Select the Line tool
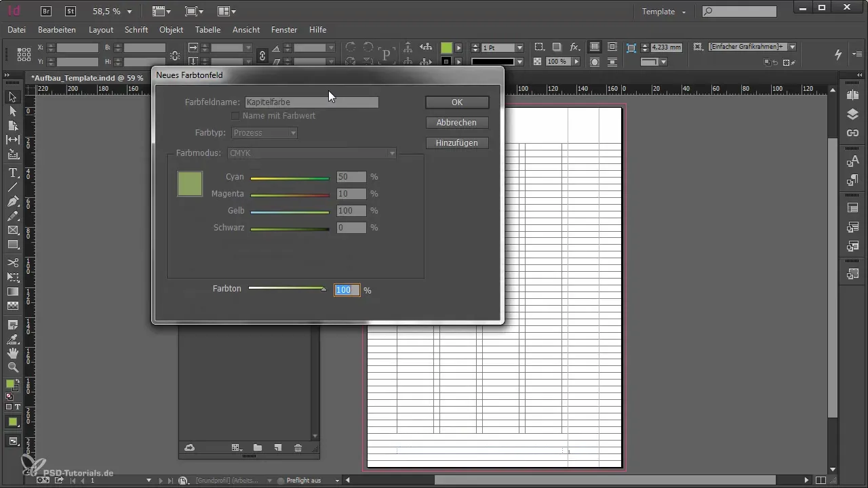This screenshot has width=868, height=488. (12, 188)
